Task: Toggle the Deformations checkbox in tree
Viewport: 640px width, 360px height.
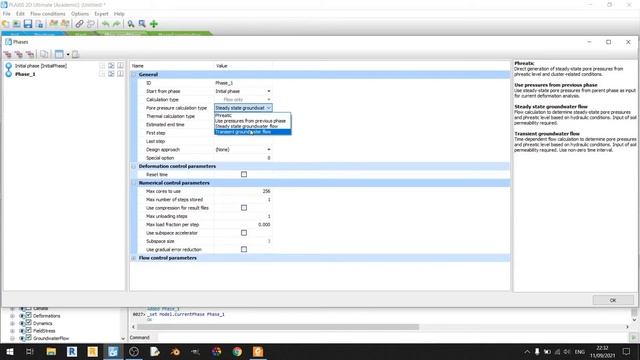Action: (29, 316)
